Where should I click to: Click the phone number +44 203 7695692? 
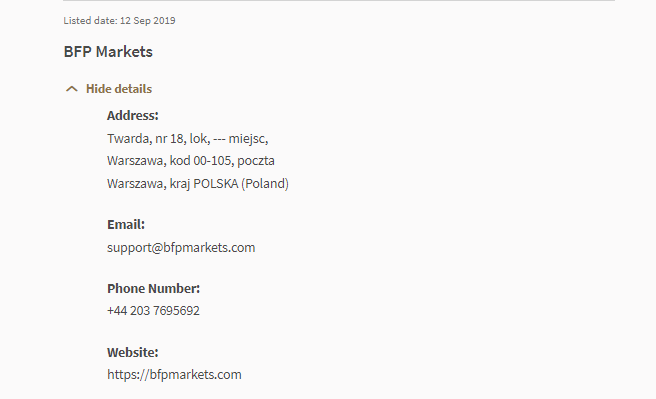(x=154, y=311)
